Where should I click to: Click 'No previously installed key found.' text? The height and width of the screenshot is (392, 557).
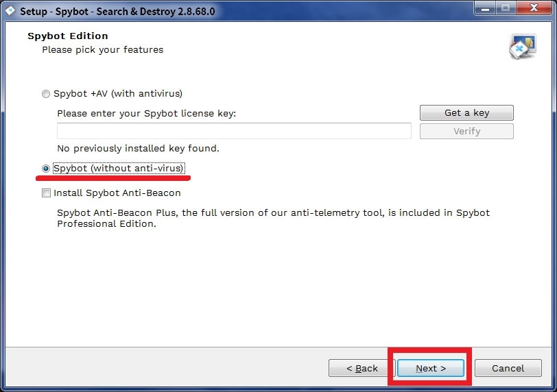tap(138, 148)
